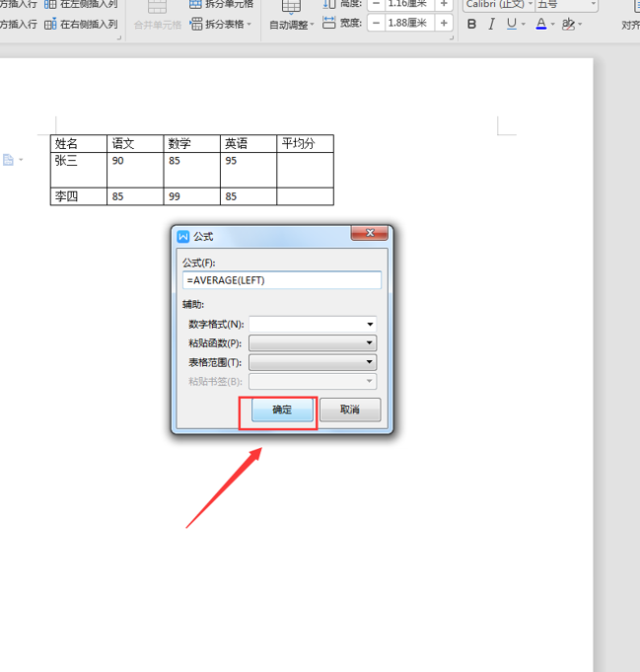Apply italic with the I icon

pyautogui.click(x=492, y=24)
